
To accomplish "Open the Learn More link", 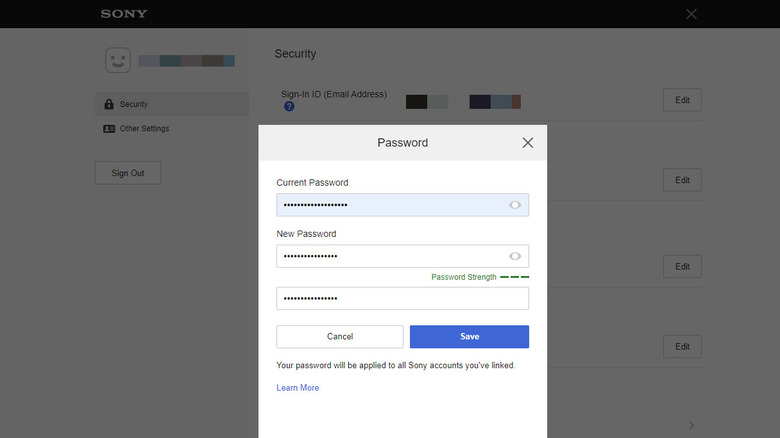I will 298,388.
